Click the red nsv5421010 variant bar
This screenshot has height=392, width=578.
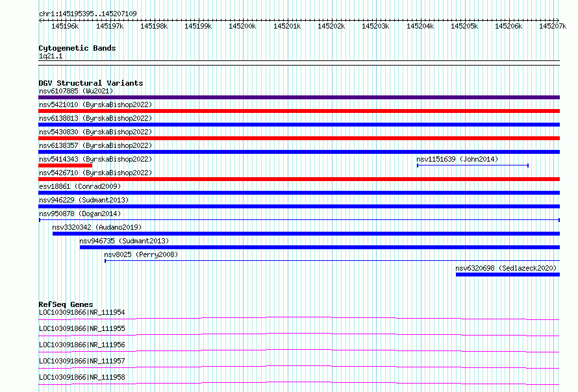tap(299, 111)
